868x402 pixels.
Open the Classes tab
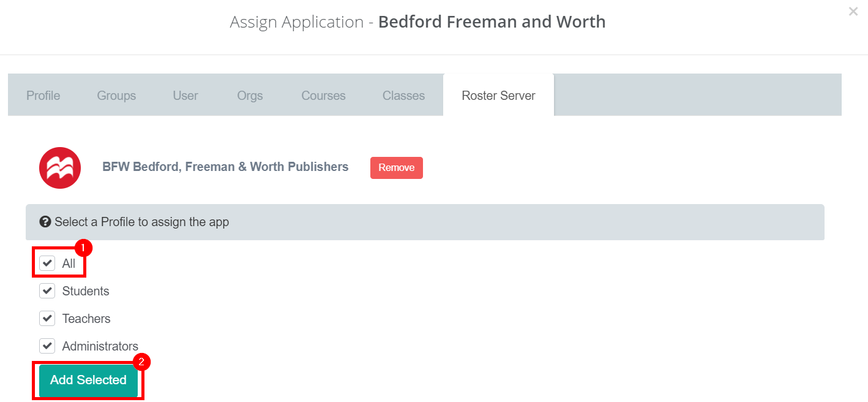pyautogui.click(x=403, y=95)
